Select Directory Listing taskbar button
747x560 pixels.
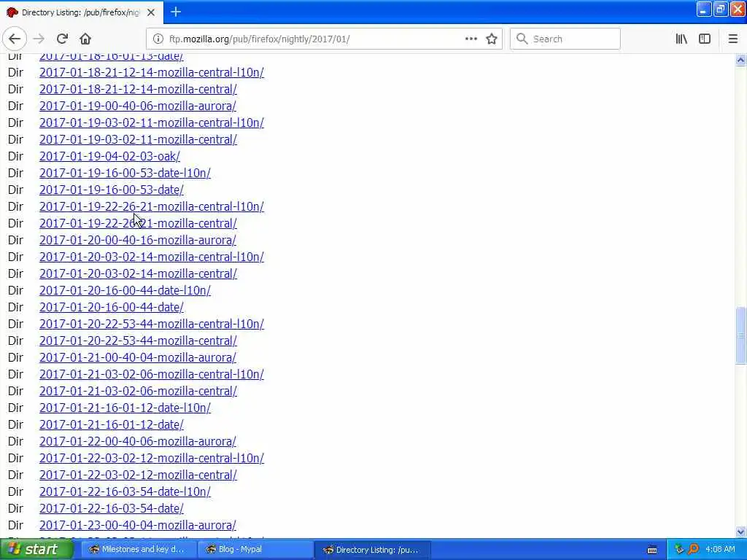coord(372,550)
